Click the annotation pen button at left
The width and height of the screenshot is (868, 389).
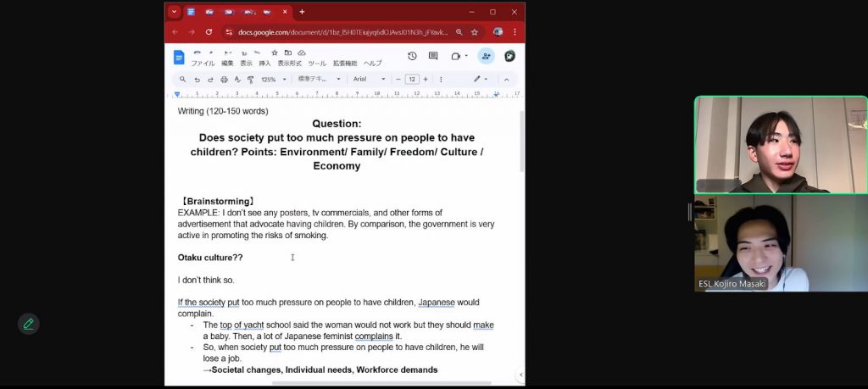click(28, 324)
